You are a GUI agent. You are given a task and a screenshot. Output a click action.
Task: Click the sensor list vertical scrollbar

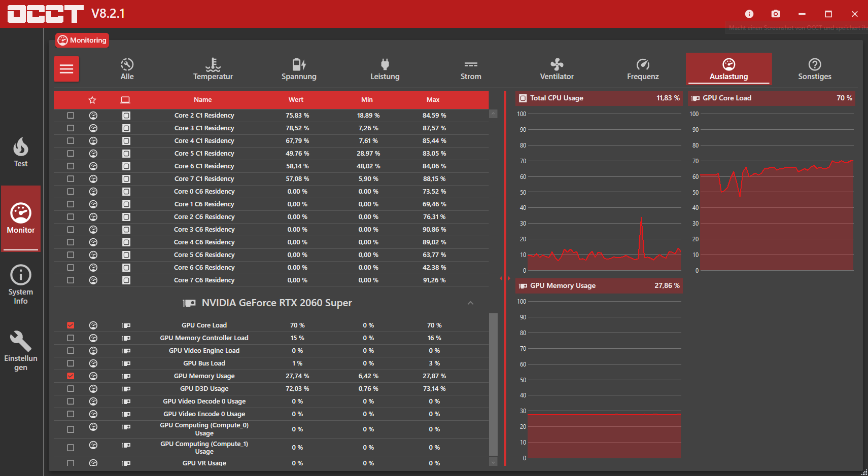[x=493, y=384]
